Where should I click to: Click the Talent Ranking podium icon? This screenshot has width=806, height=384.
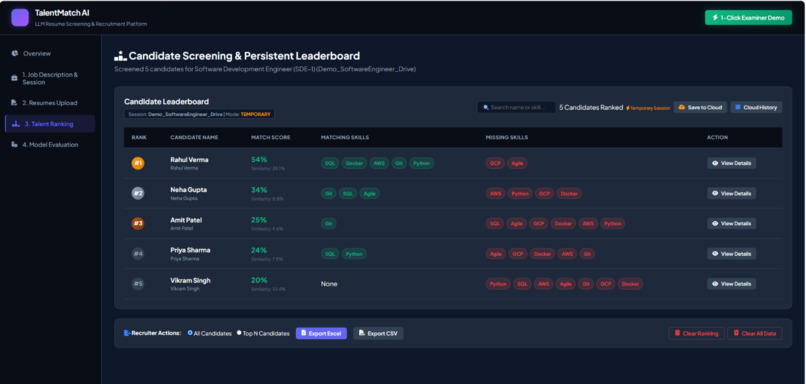click(15, 124)
